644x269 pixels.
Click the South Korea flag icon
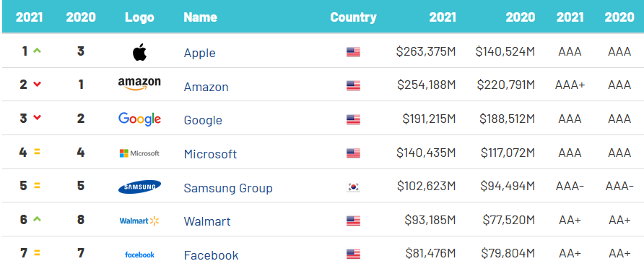353,187
